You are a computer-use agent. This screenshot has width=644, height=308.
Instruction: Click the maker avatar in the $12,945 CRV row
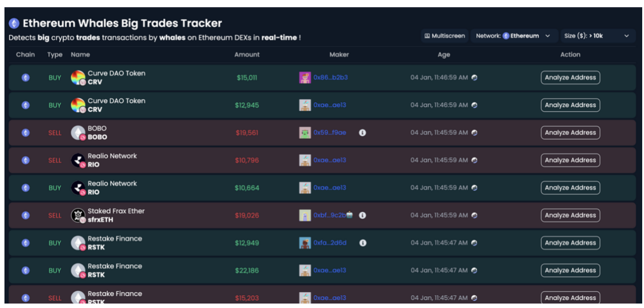305,105
